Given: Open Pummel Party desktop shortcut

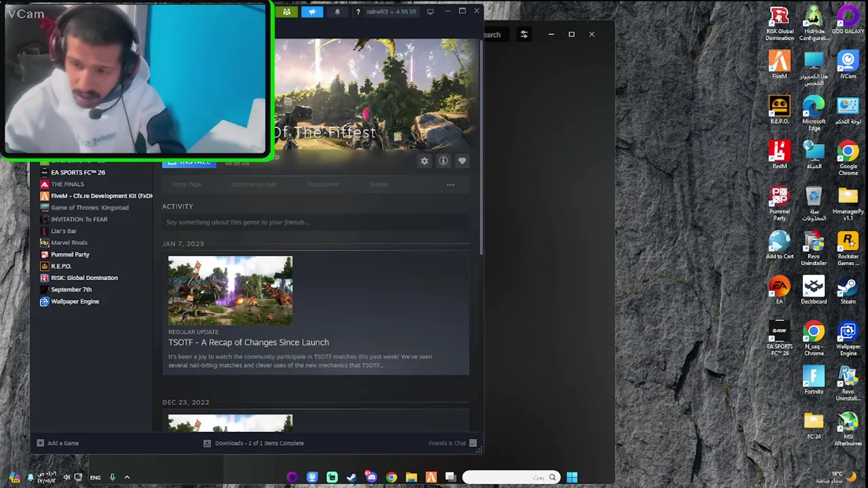Looking at the screenshot, I should [779, 203].
